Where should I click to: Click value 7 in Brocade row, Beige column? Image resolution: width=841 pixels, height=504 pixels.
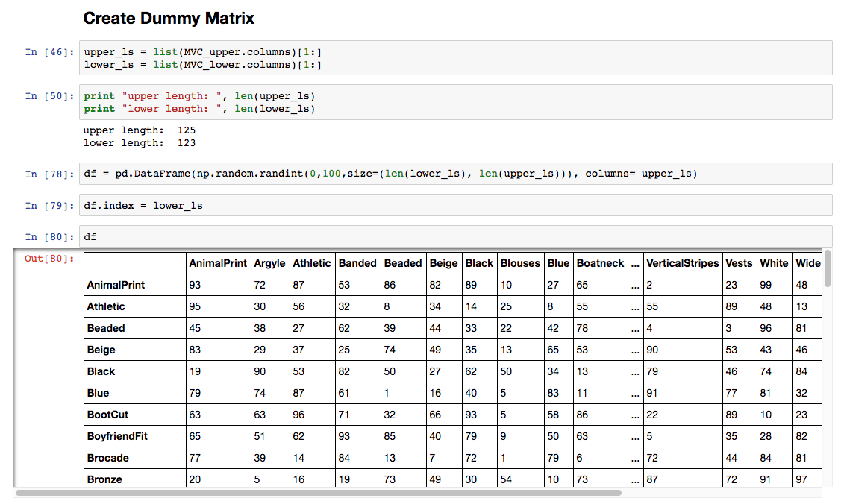point(432,458)
